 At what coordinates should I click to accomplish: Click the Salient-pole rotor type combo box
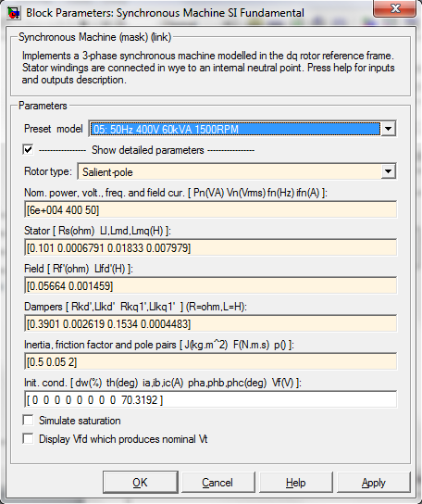[x=237, y=171]
